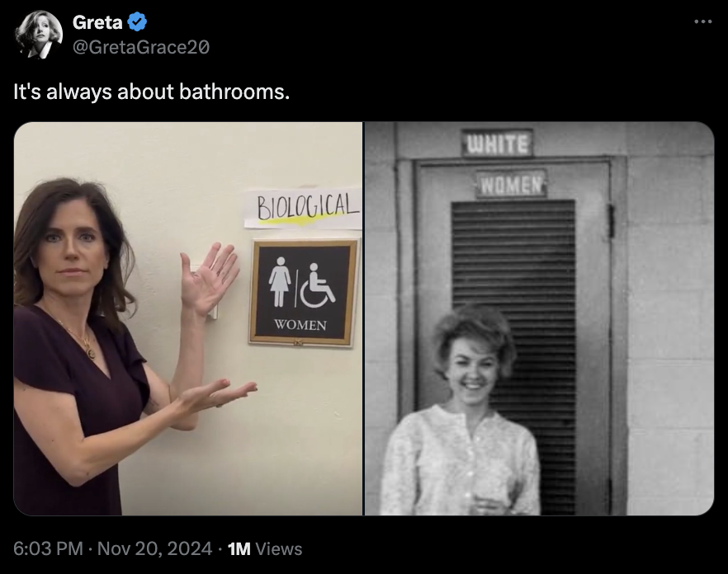
Task: Click the WHITE sign above the door
Action: click(x=497, y=143)
